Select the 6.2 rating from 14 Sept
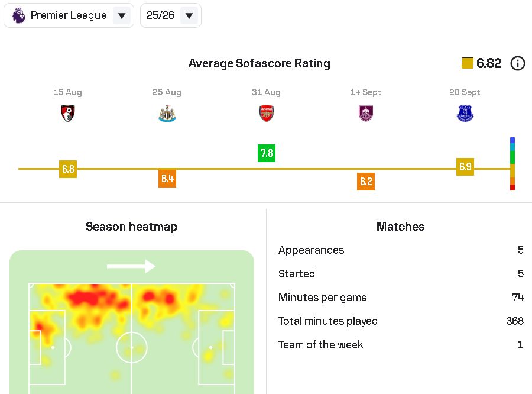This screenshot has width=532, height=394. 365,182
